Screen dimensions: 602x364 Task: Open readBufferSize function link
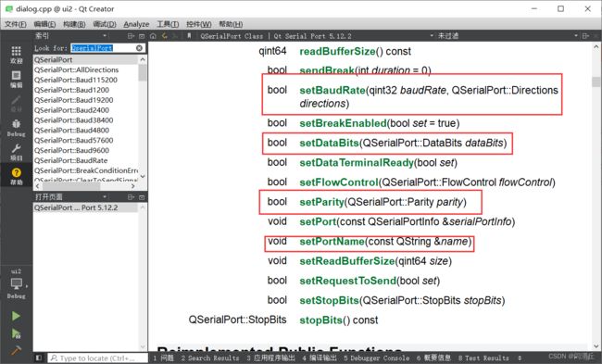(337, 52)
